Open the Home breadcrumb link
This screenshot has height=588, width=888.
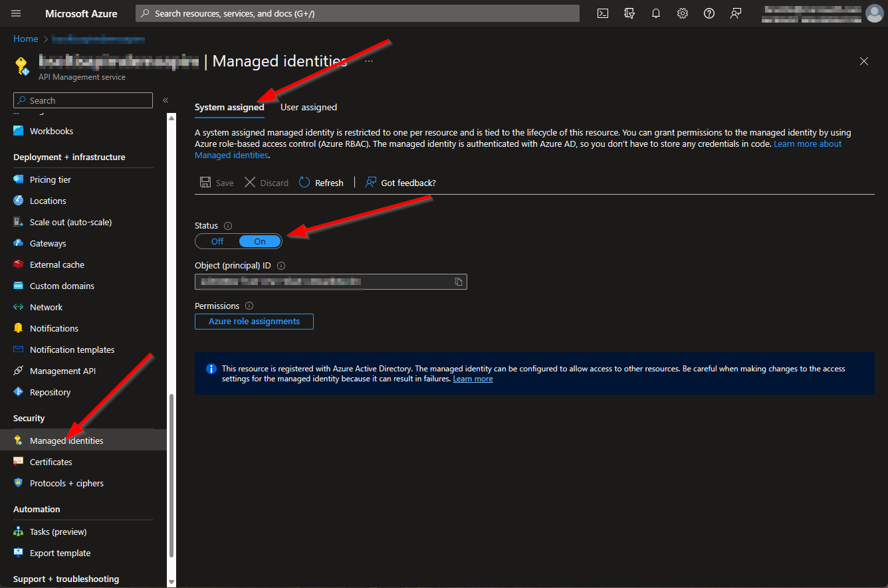point(26,39)
